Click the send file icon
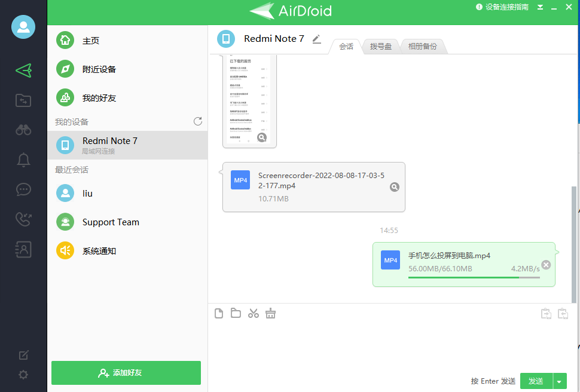The width and height of the screenshot is (580, 392). [219, 313]
